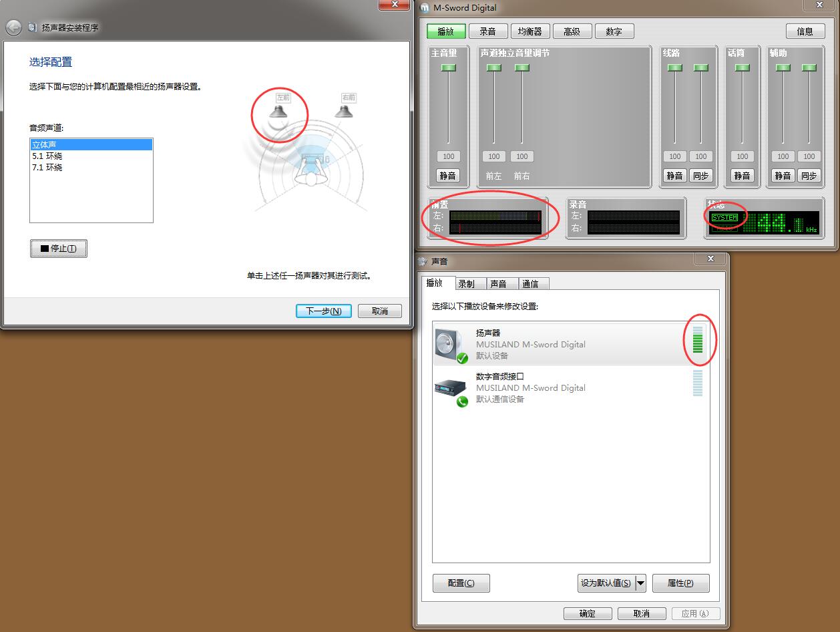Select 5.1 环绕 in audio channels list
840x632 pixels.
[x=47, y=156]
